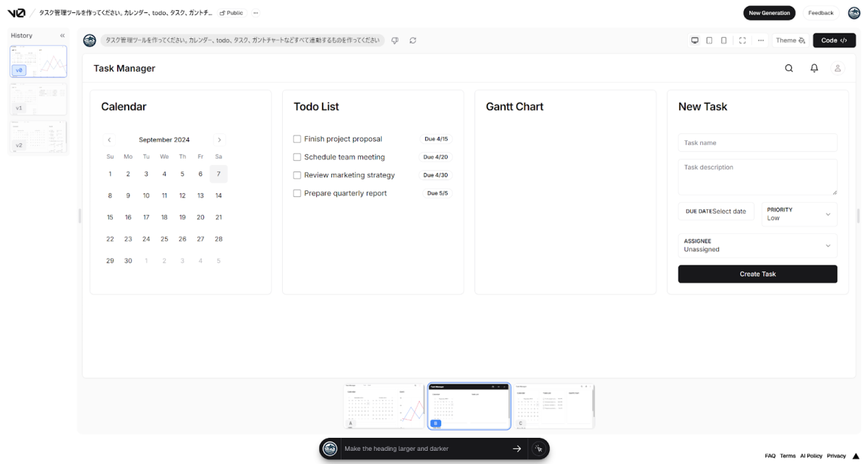Click the Task name input field

pyautogui.click(x=757, y=143)
